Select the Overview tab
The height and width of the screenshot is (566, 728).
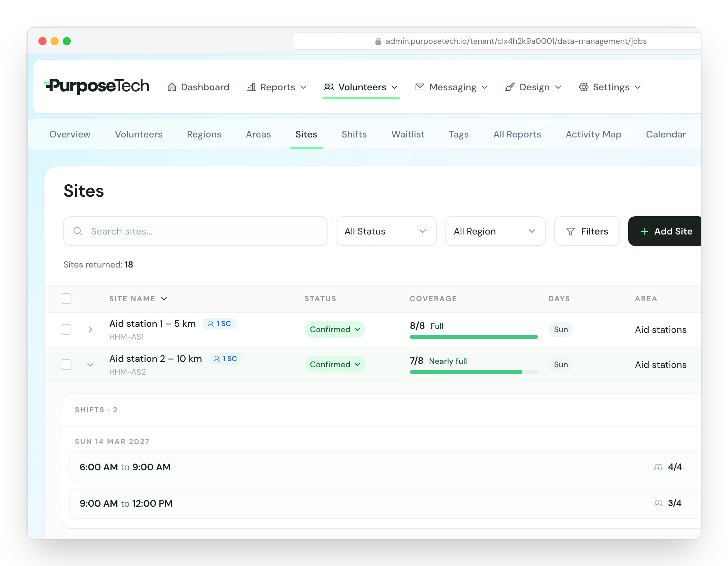(x=70, y=134)
